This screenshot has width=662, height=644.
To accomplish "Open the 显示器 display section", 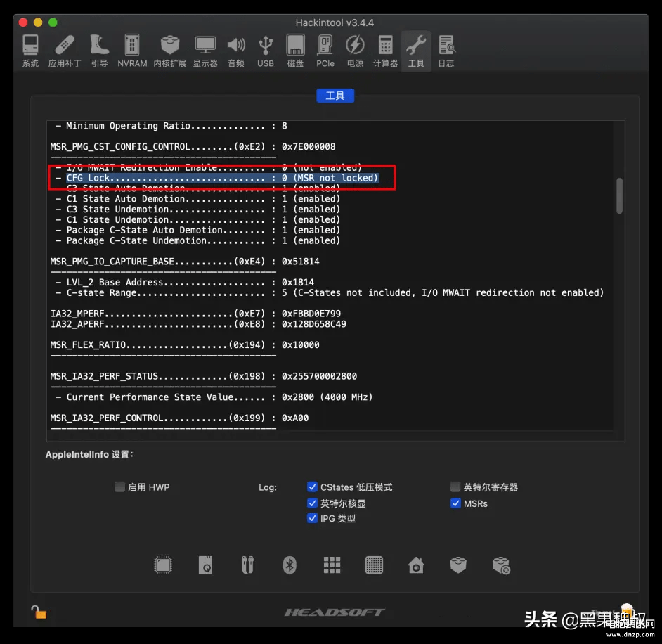I will pyautogui.click(x=205, y=51).
